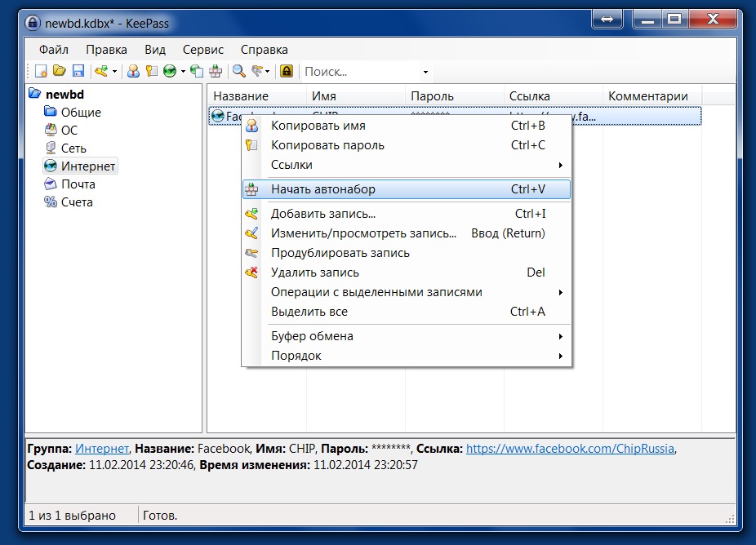Click into the Поиск search field

click(x=359, y=72)
